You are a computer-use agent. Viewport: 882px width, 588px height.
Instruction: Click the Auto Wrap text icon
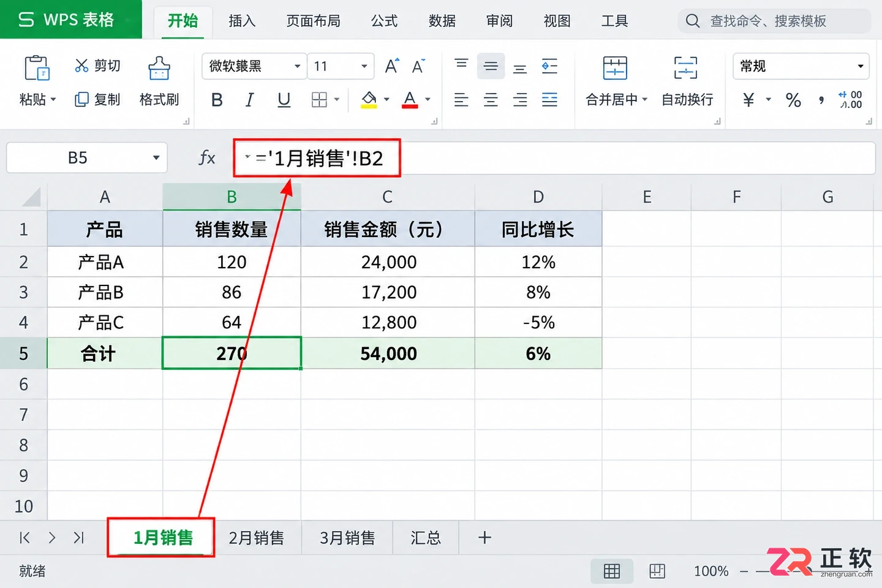685,68
